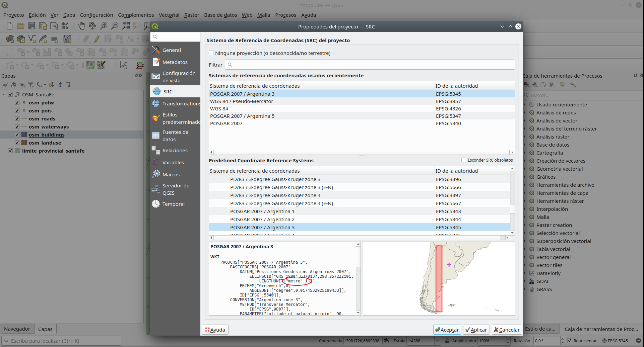Click the Save Project floppy icon
644x347 pixels.
32,26
